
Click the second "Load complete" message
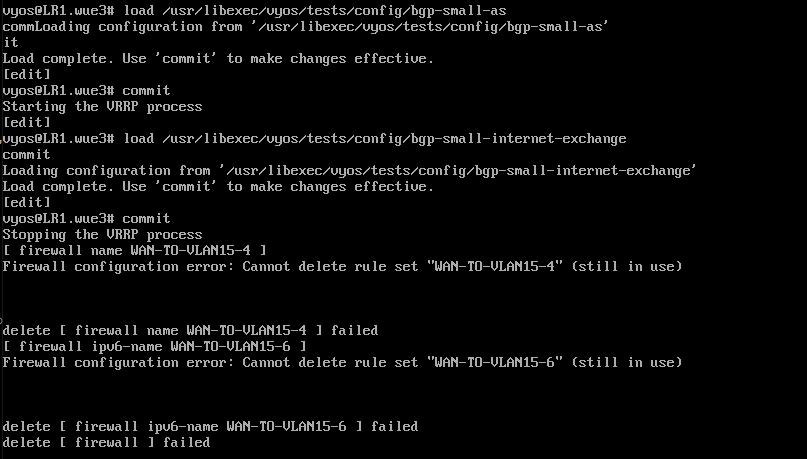point(218,186)
